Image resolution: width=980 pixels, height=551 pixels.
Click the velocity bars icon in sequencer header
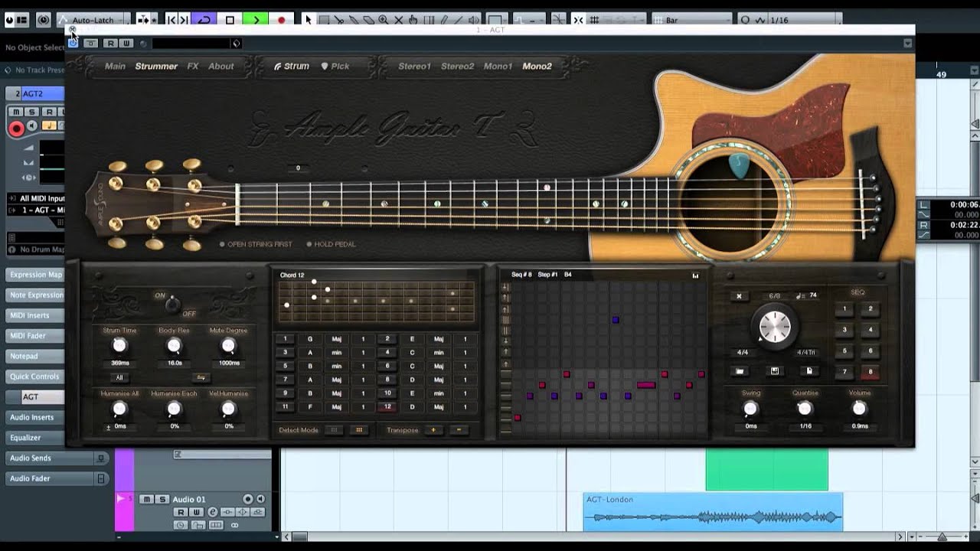(695, 275)
